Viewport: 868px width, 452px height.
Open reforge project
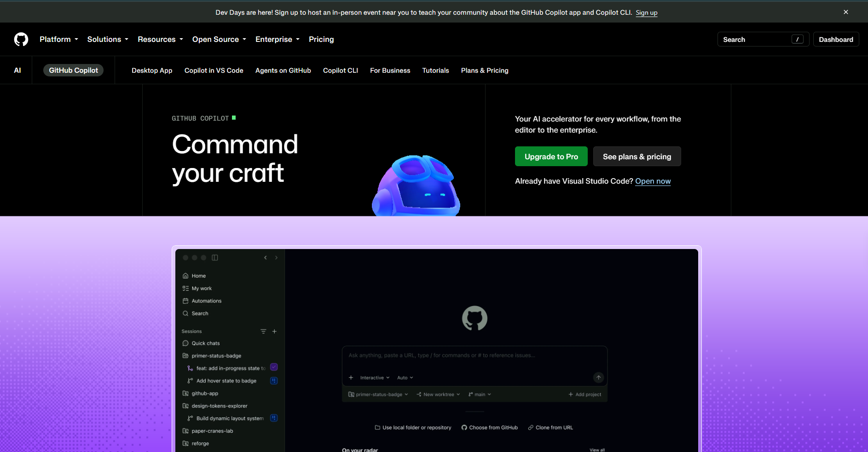196,444
